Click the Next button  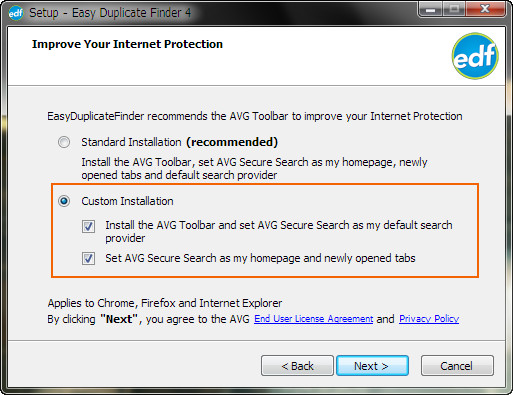(x=372, y=366)
